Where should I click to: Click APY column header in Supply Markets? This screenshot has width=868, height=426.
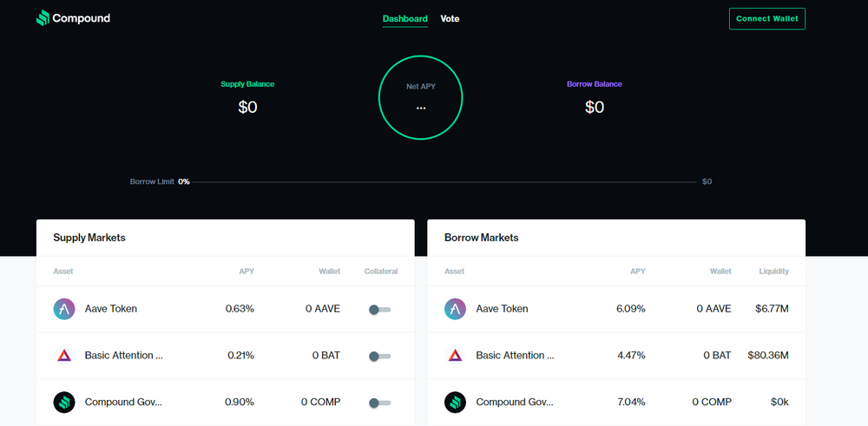[x=247, y=272]
